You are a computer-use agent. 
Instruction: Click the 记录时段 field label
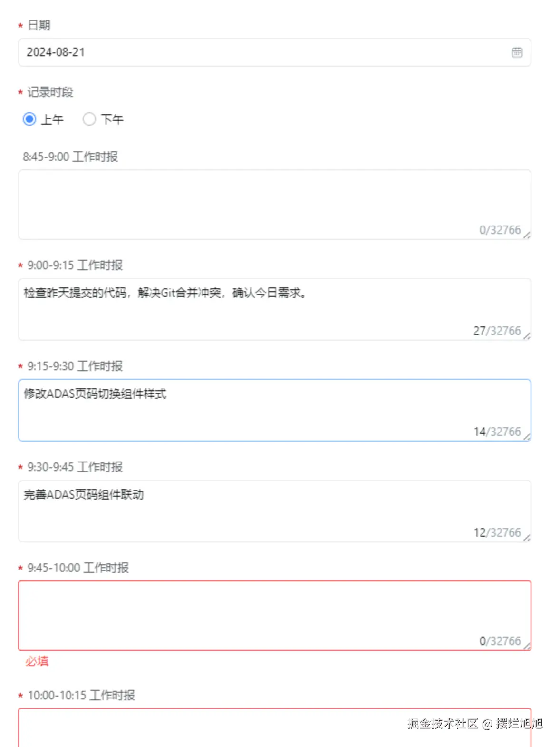[x=50, y=92]
